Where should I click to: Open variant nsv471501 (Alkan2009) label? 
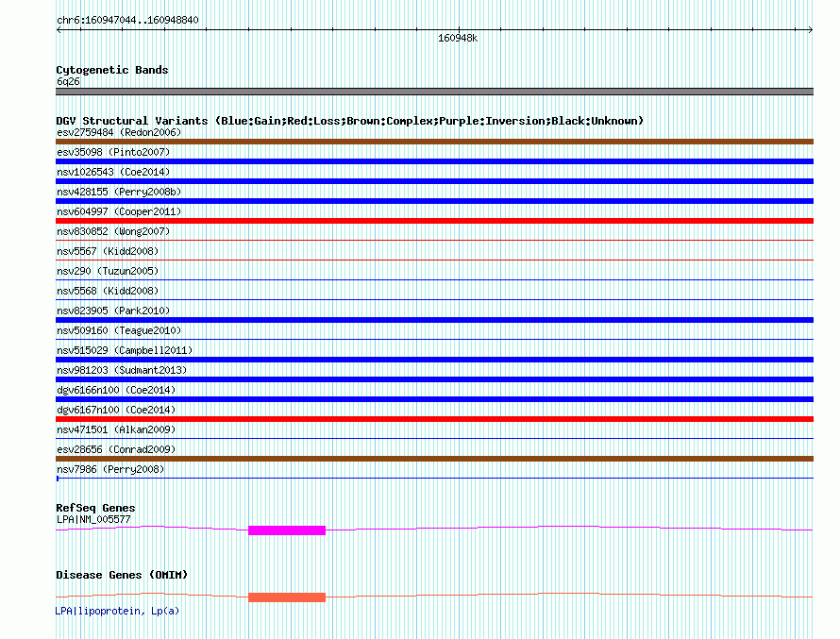point(116,429)
